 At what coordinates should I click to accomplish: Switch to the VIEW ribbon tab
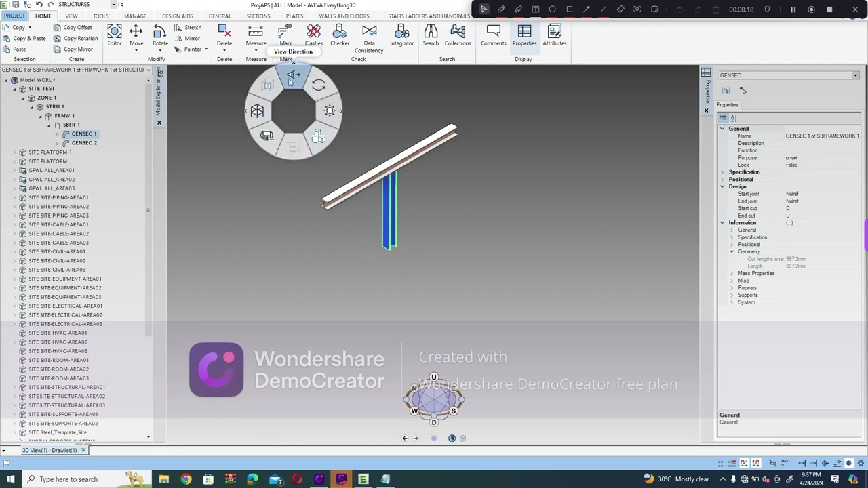coord(71,16)
